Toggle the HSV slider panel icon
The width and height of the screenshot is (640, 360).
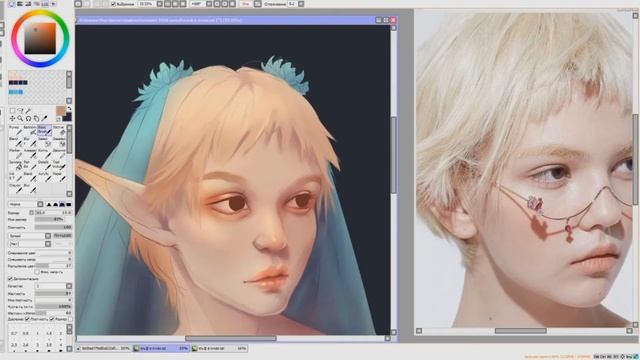(x=28, y=4)
